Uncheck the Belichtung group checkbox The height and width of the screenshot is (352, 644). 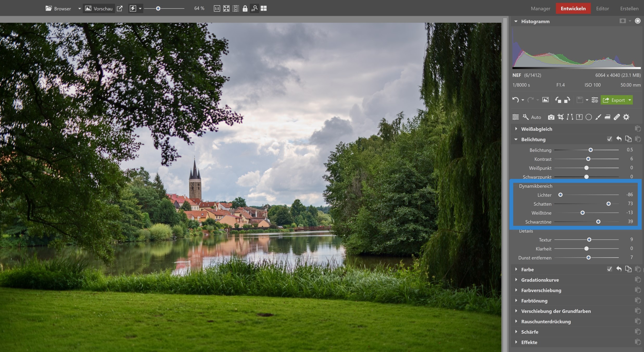[609, 139]
